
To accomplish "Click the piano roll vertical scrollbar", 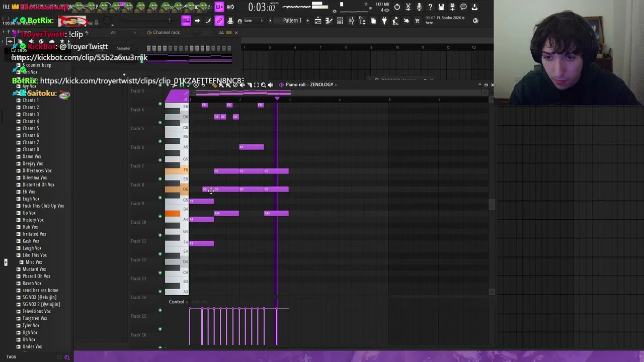I will (x=492, y=205).
